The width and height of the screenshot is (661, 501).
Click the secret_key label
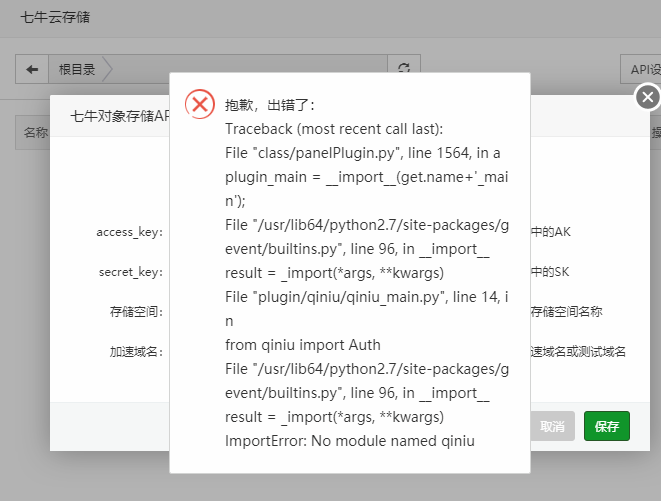(131, 272)
